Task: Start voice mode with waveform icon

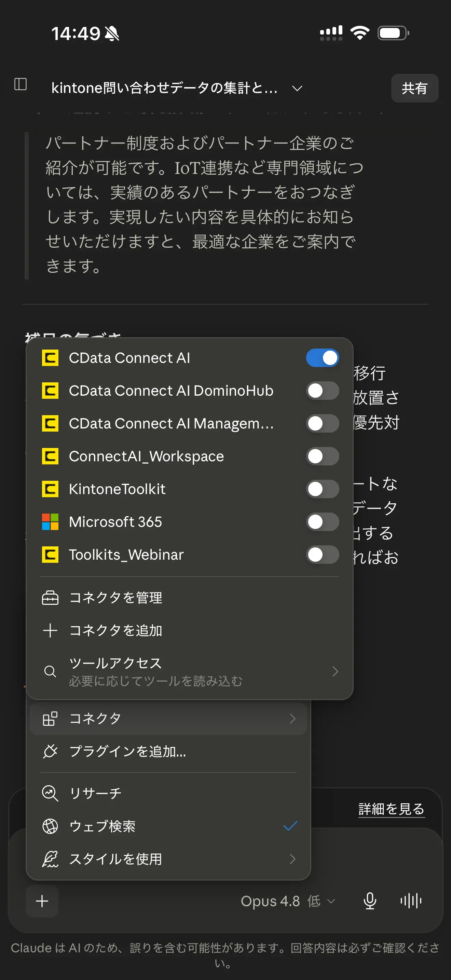Action: click(x=411, y=901)
